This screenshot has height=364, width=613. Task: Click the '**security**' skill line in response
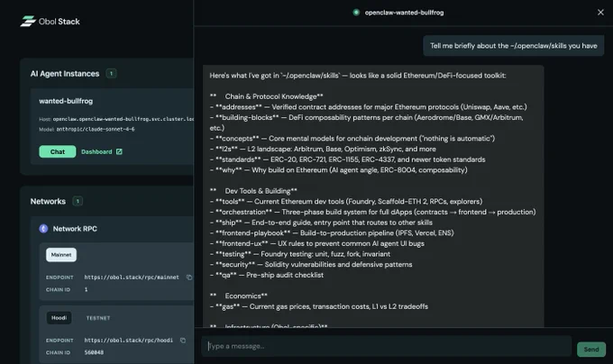tap(311, 264)
